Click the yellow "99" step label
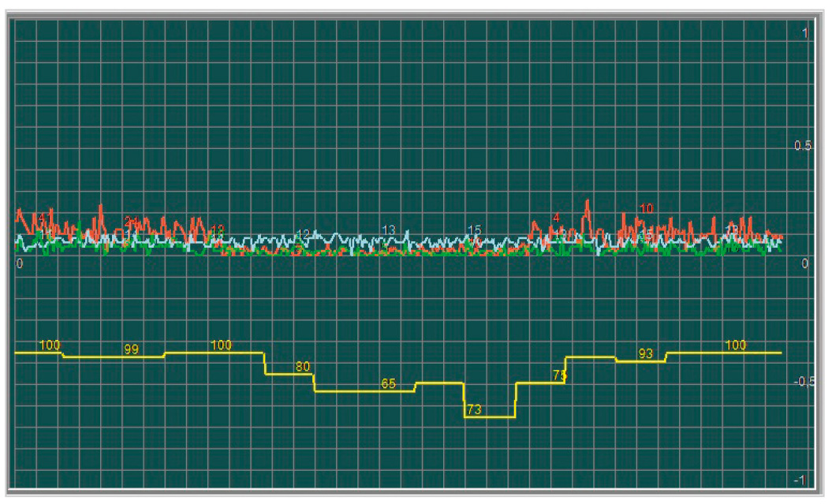This screenshot has height=504, width=832. pyautogui.click(x=131, y=349)
